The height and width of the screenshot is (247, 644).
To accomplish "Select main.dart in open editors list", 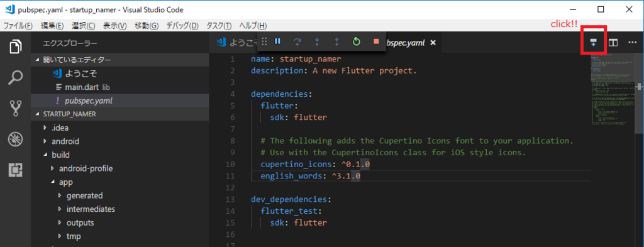I will tap(120, 87).
